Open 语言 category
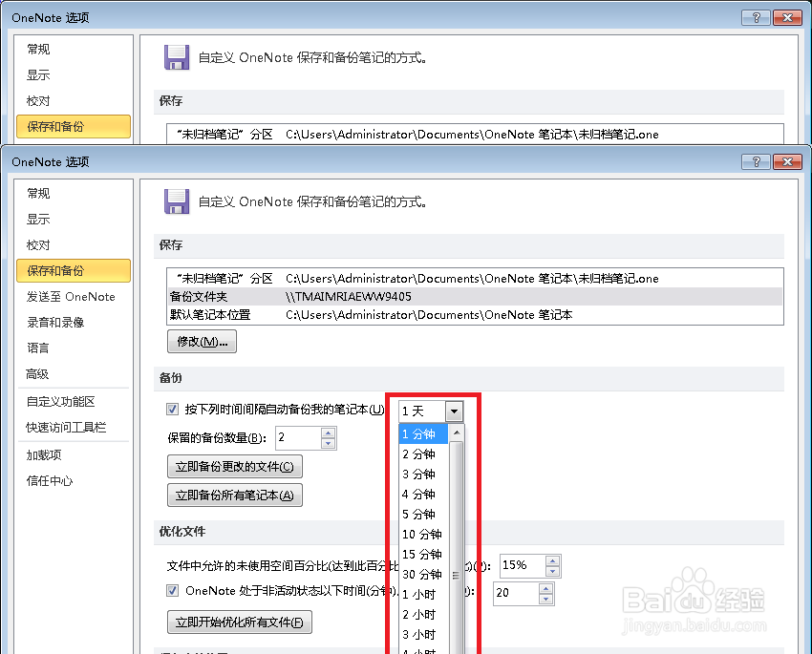The image size is (812, 654). (73, 348)
